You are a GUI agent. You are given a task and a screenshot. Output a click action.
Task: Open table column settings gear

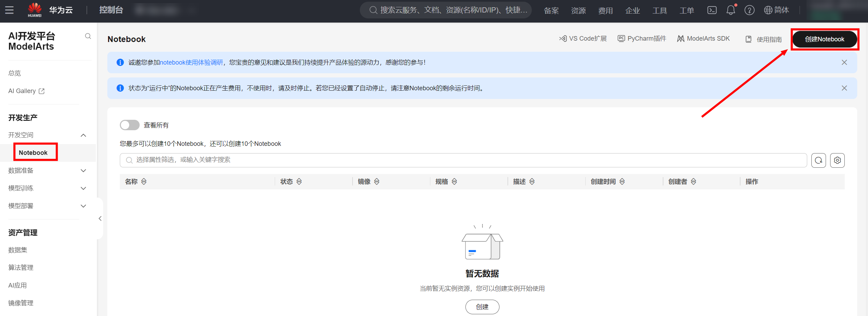click(x=837, y=160)
